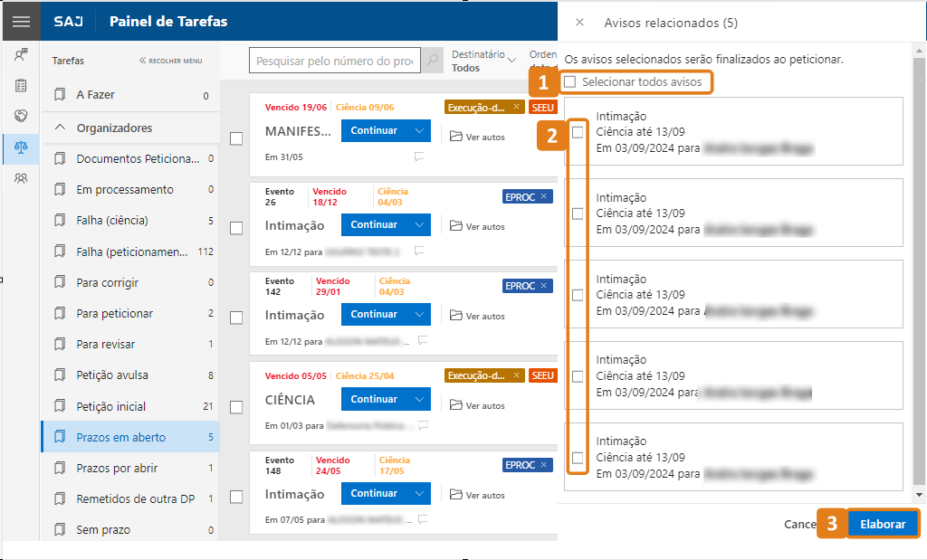Screen dimensions: 927x560
Task: Select the scales of justice sidebar icon
Action: point(22,147)
